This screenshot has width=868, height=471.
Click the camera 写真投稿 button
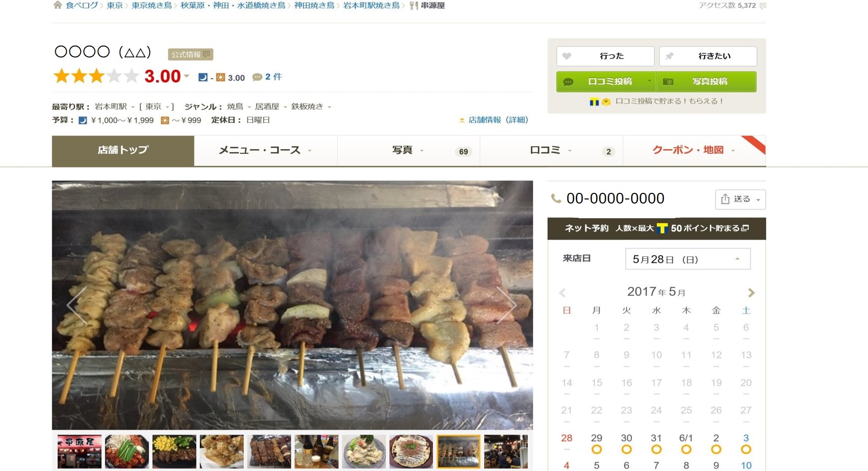click(707, 81)
